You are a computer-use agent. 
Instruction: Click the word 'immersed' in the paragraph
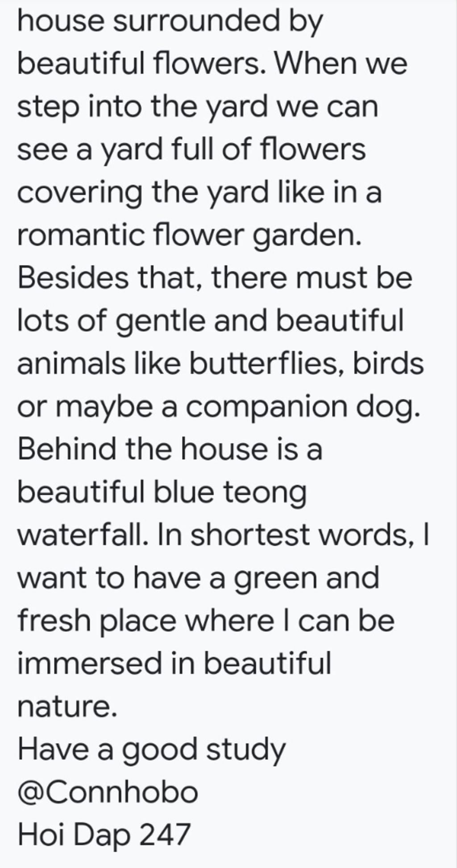[90, 663]
